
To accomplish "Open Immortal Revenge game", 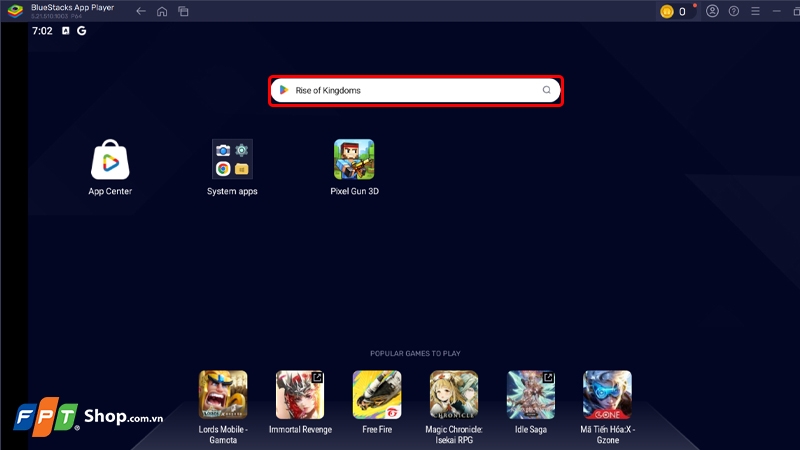I will [300, 394].
